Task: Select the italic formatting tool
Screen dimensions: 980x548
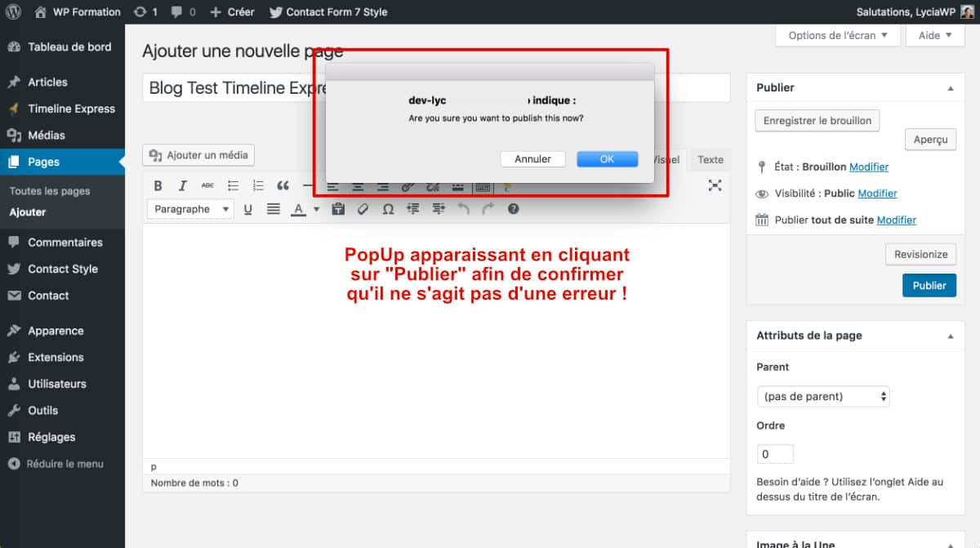Action: tap(182, 185)
